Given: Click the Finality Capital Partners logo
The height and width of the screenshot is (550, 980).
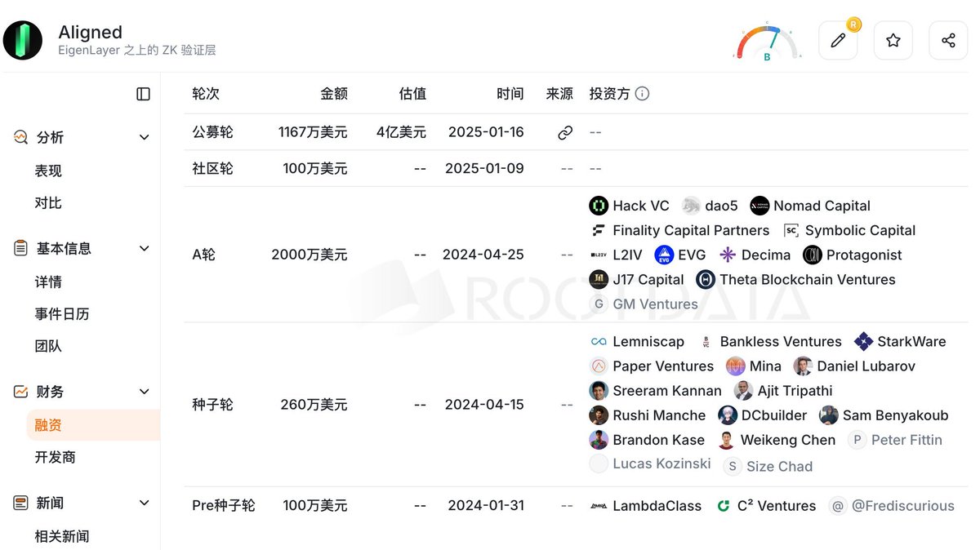Looking at the screenshot, I should pos(599,230).
